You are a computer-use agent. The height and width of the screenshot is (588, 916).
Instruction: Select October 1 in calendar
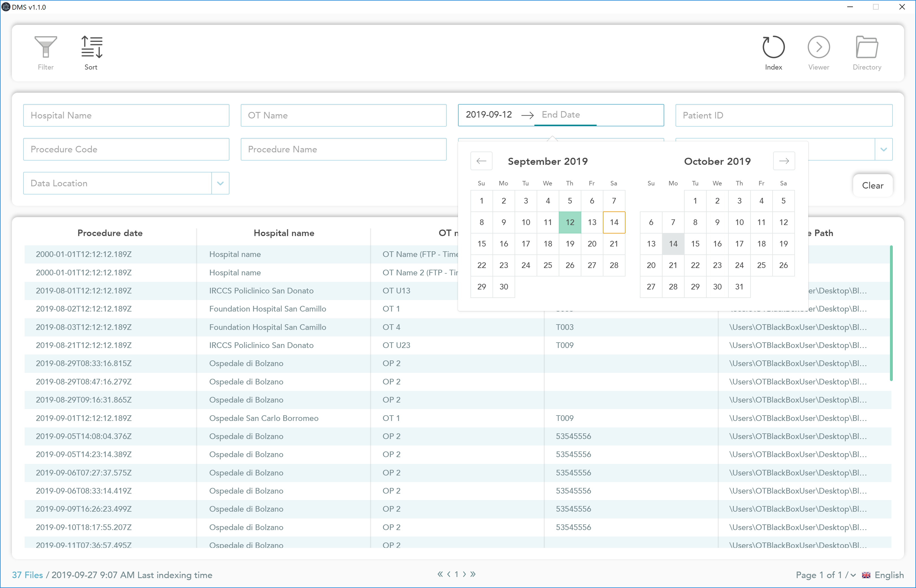tap(695, 201)
